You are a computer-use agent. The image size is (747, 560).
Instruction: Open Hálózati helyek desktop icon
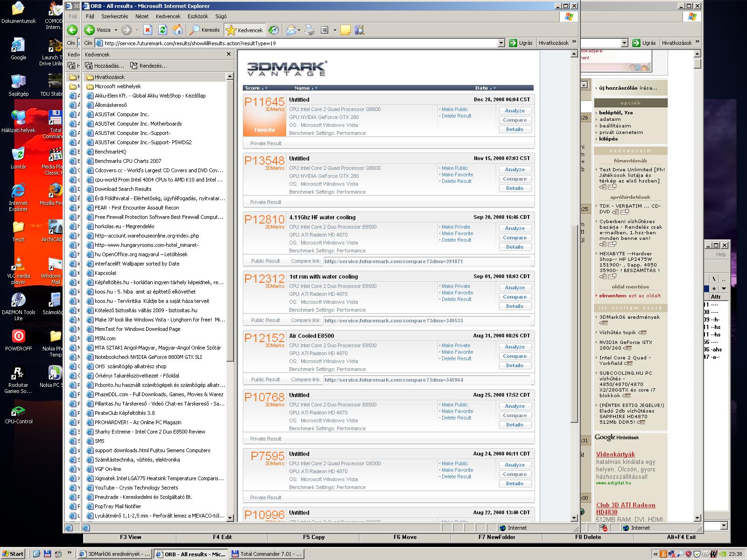18,122
